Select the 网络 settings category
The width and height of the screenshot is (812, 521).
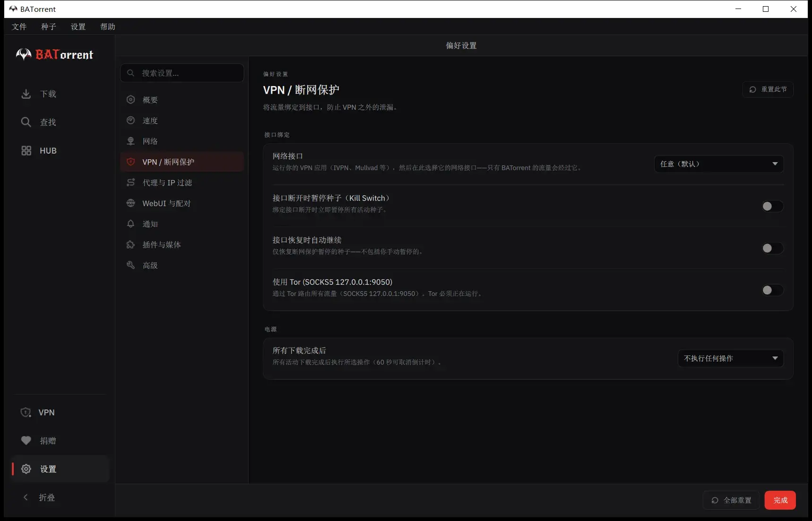pos(182,141)
